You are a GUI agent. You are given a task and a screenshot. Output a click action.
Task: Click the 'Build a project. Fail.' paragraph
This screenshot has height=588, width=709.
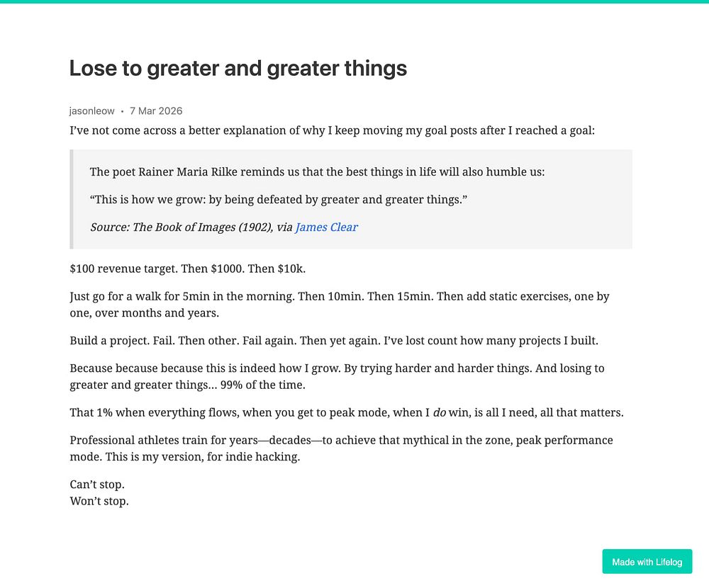[x=334, y=340]
